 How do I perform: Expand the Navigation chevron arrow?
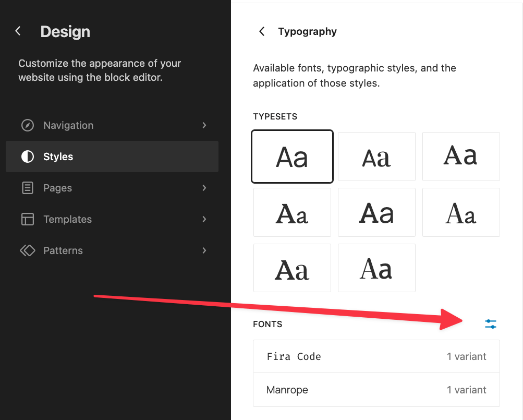204,125
